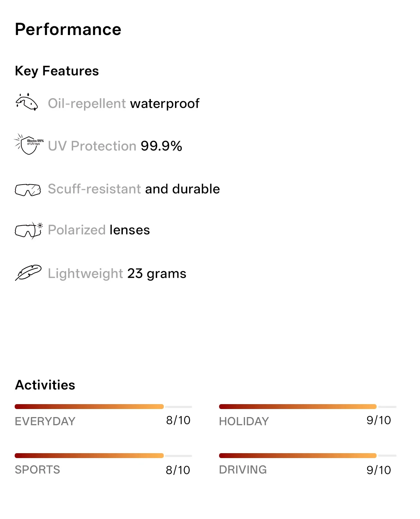Click the EVERYDAY activity label
This screenshot has height=519, width=420.
point(45,421)
